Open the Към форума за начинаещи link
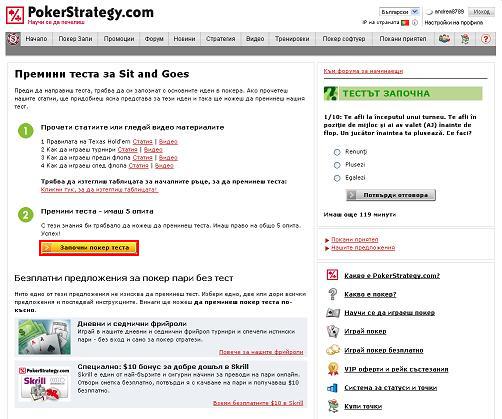 click(x=363, y=71)
